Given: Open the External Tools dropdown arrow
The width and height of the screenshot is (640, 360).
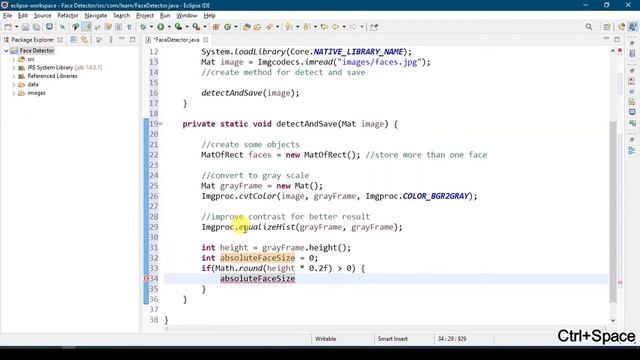Looking at the screenshot, I should pyautogui.click(x=205, y=27).
